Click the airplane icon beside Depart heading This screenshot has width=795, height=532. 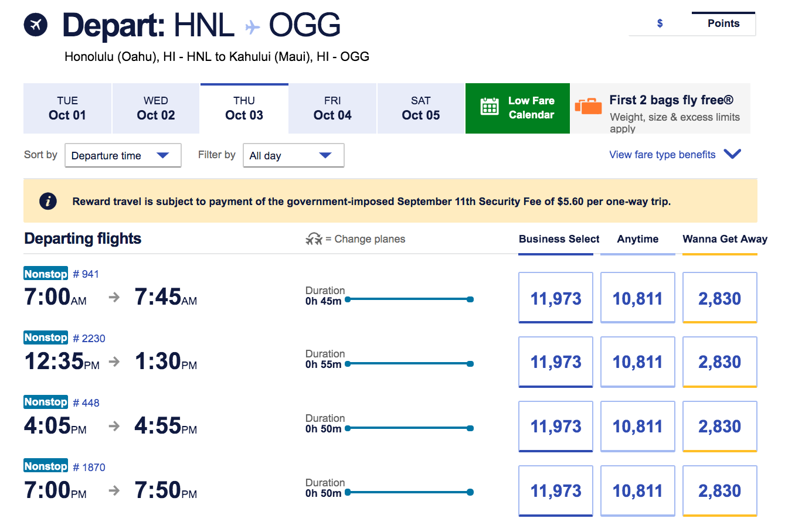[36, 25]
